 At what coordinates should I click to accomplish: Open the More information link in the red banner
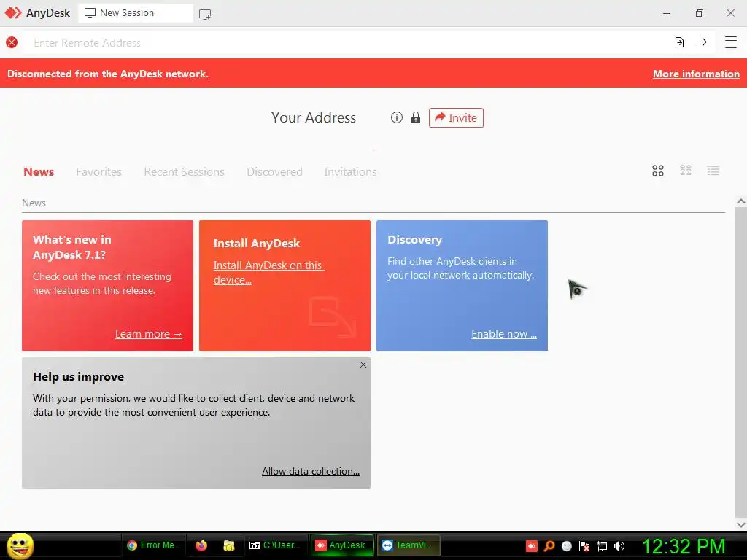[696, 74]
